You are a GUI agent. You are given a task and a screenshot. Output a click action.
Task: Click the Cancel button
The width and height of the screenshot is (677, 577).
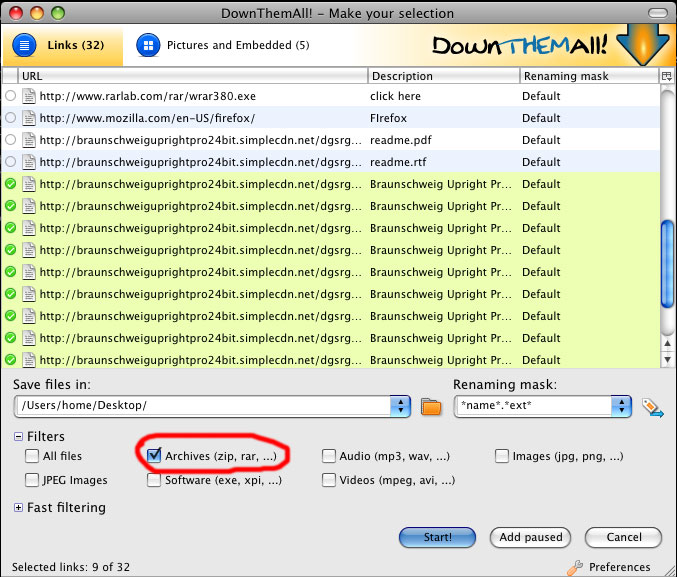(623, 537)
